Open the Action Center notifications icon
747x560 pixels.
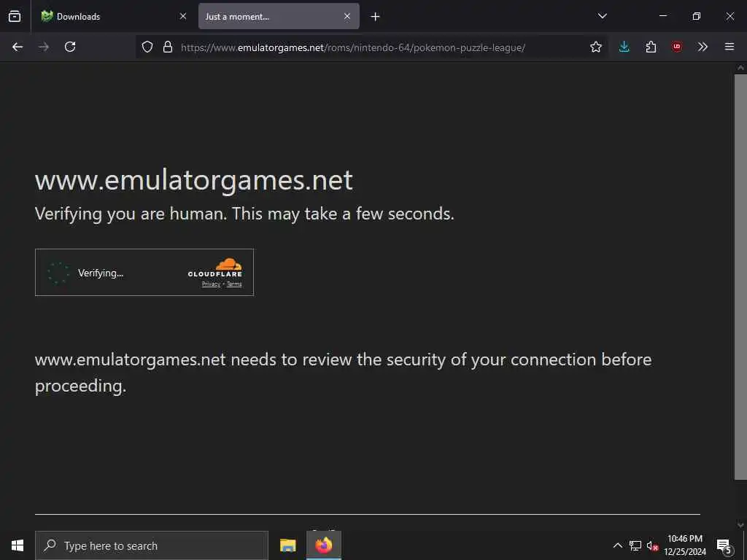tap(724, 545)
